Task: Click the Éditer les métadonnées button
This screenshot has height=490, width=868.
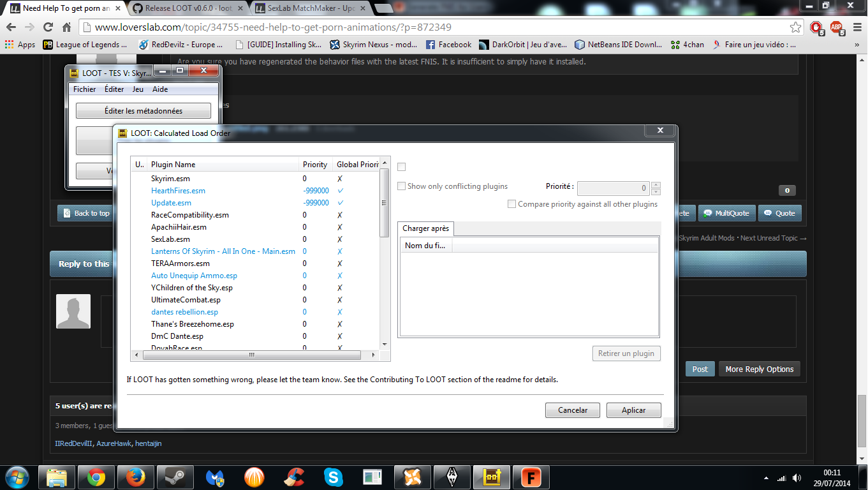Action: [143, 111]
